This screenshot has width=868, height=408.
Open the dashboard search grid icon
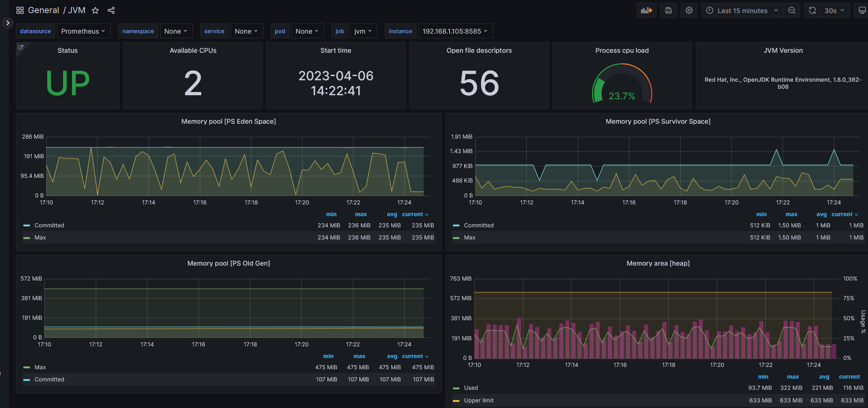(x=20, y=10)
